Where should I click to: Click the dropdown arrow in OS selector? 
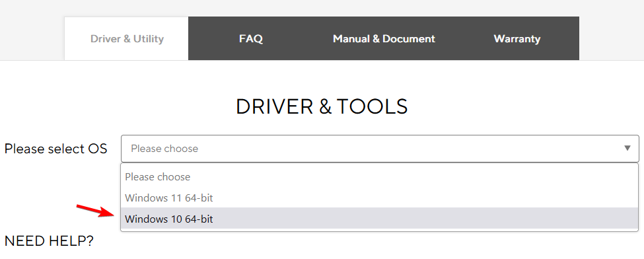click(x=627, y=148)
